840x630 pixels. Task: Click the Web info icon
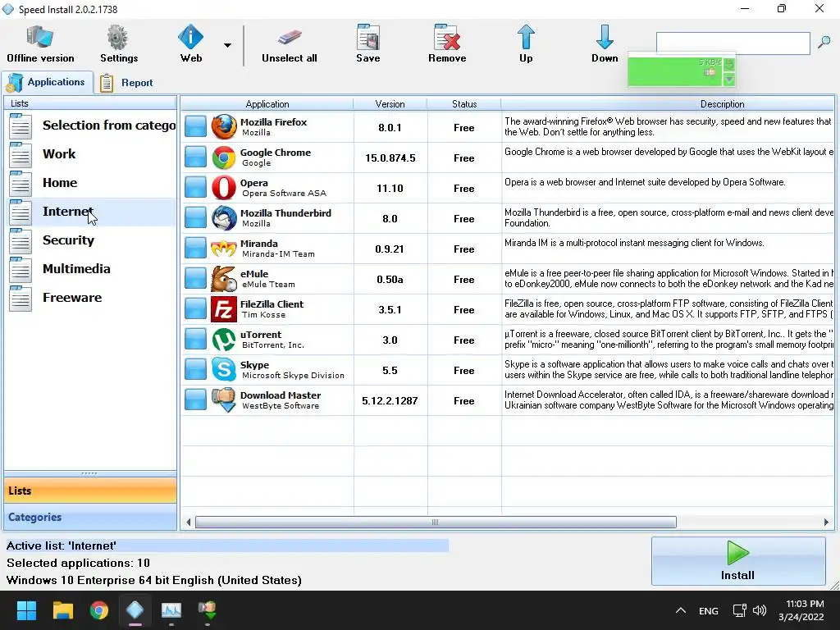click(x=190, y=38)
